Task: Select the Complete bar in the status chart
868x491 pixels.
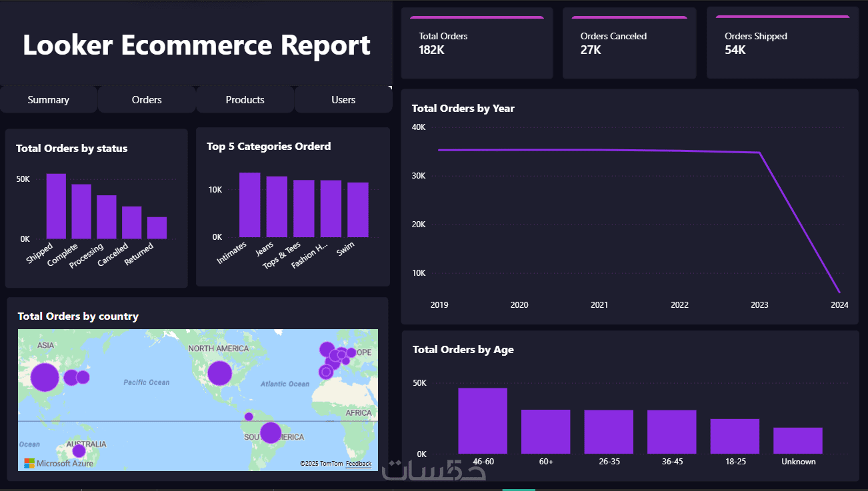Action: tap(81, 211)
